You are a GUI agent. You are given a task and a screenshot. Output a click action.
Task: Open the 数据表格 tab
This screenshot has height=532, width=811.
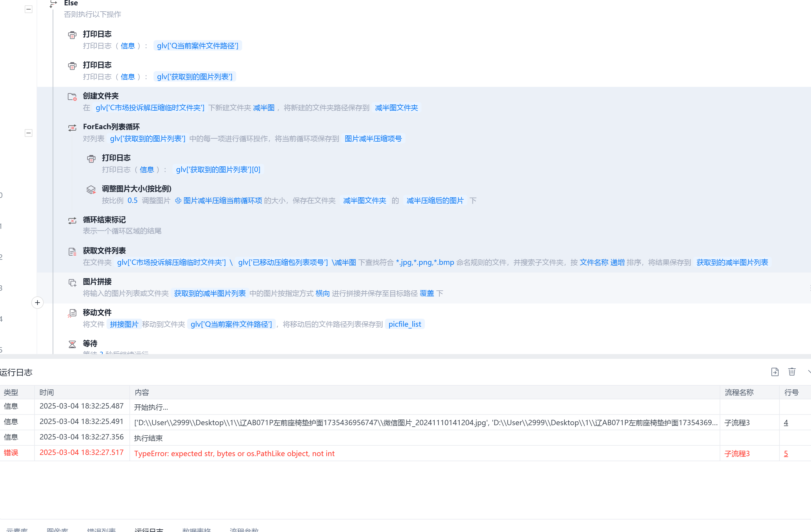coord(197,530)
